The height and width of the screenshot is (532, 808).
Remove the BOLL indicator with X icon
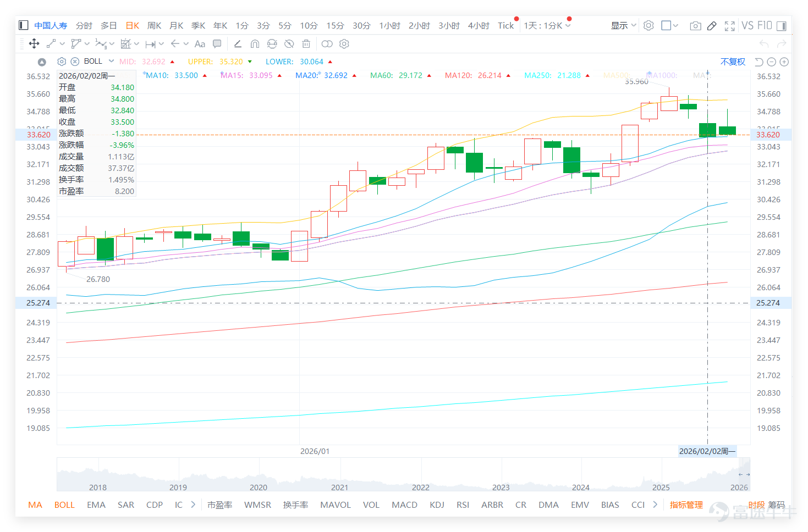click(x=75, y=62)
